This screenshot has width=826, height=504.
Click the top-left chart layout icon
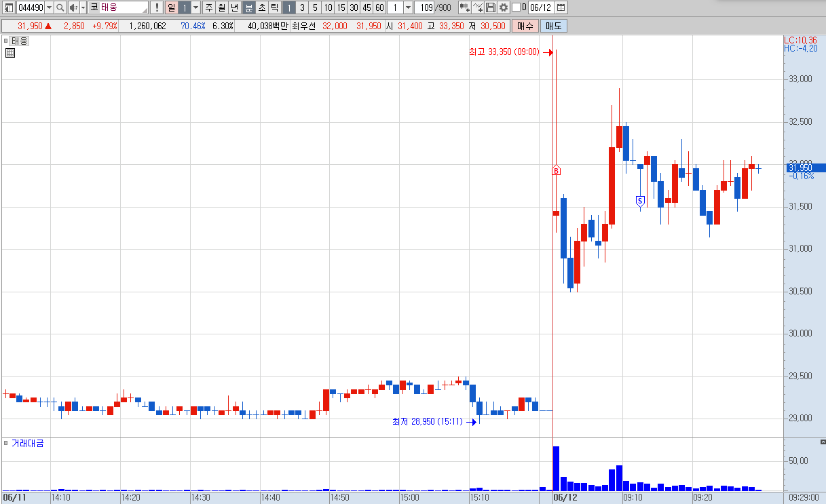7,7
